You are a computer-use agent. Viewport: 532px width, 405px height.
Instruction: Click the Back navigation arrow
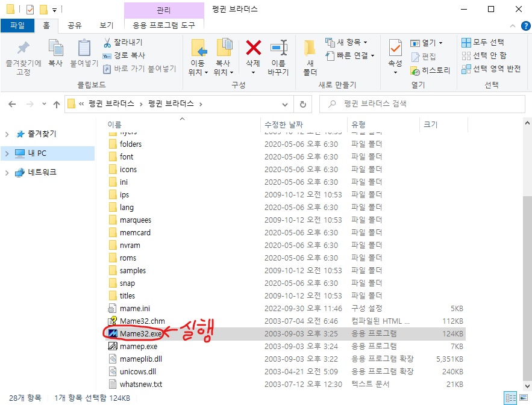(x=12, y=104)
